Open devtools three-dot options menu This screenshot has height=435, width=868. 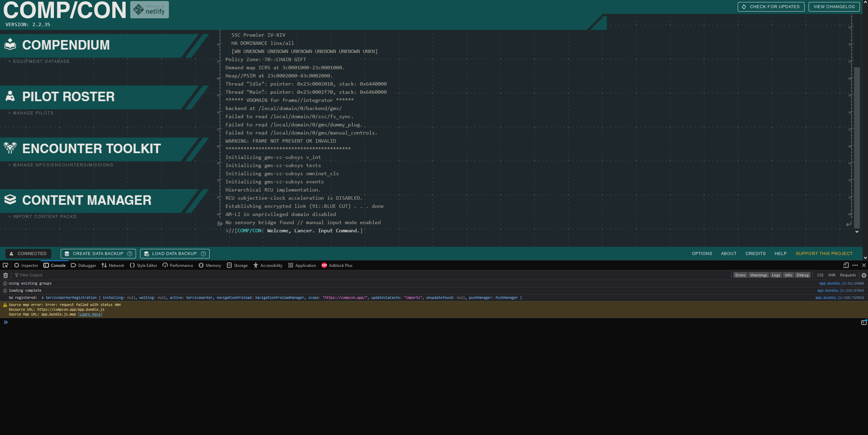coord(855,266)
